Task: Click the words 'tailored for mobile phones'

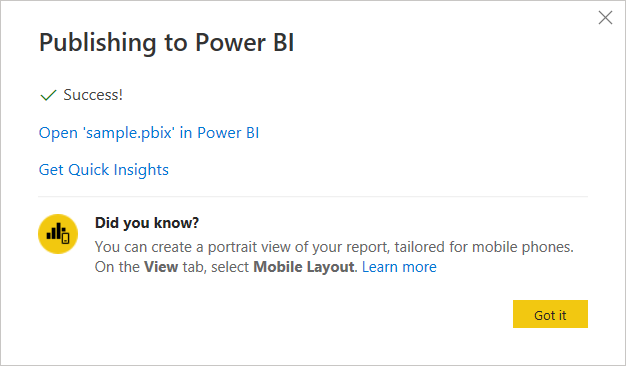Action: click(484, 247)
